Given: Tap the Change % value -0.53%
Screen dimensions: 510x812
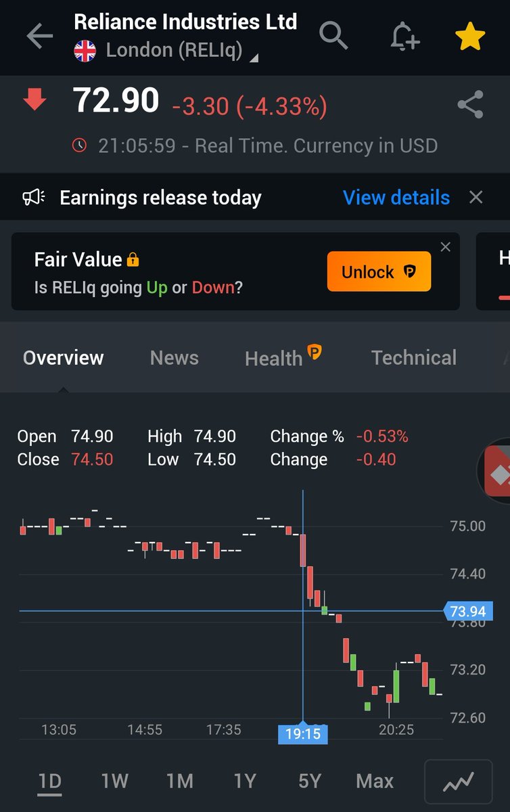Looking at the screenshot, I should [x=382, y=436].
